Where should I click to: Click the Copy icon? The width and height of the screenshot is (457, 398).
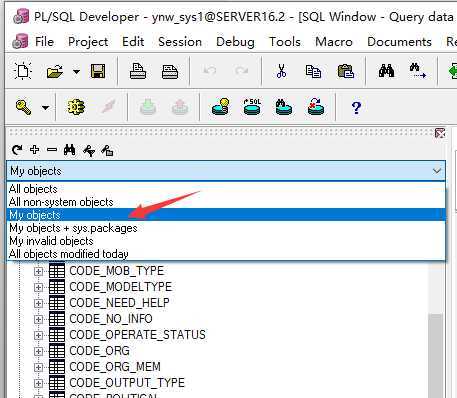313,71
